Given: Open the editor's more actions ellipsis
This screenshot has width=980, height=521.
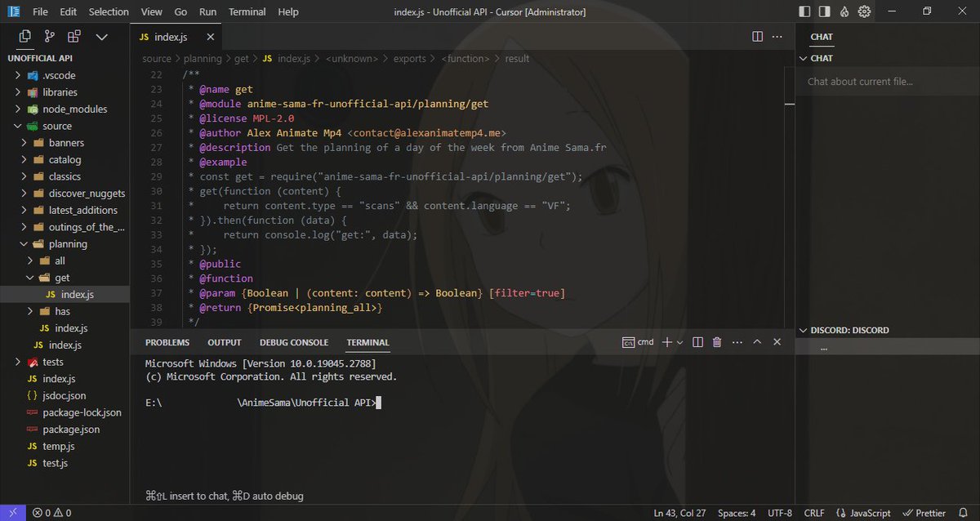Looking at the screenshot, I should point(777,37).
